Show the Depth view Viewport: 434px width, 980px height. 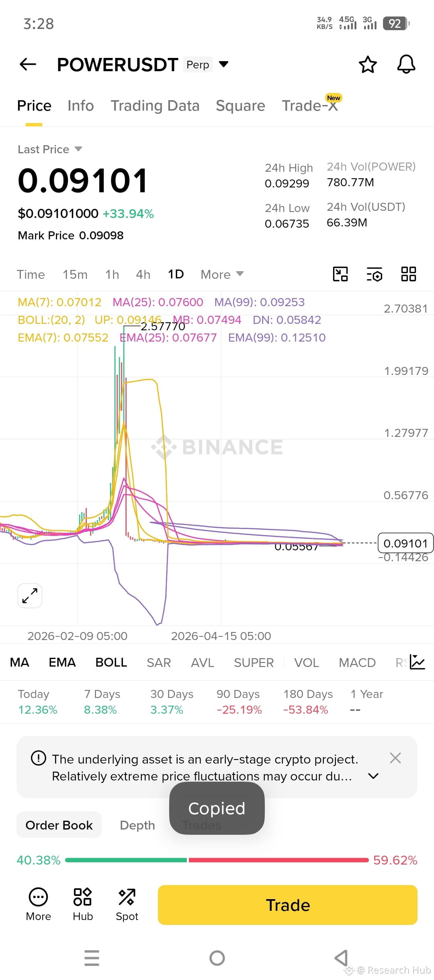point(137,825)
